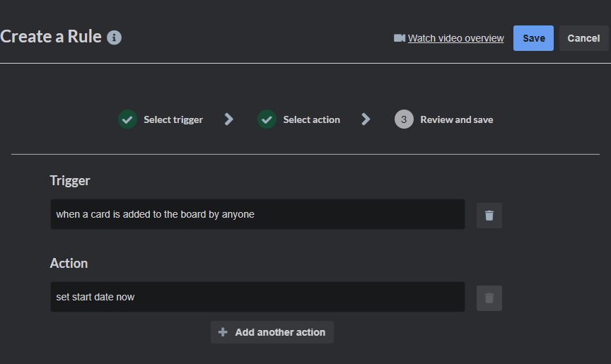Click chevron after Select trigger step

tap(229, 119)
